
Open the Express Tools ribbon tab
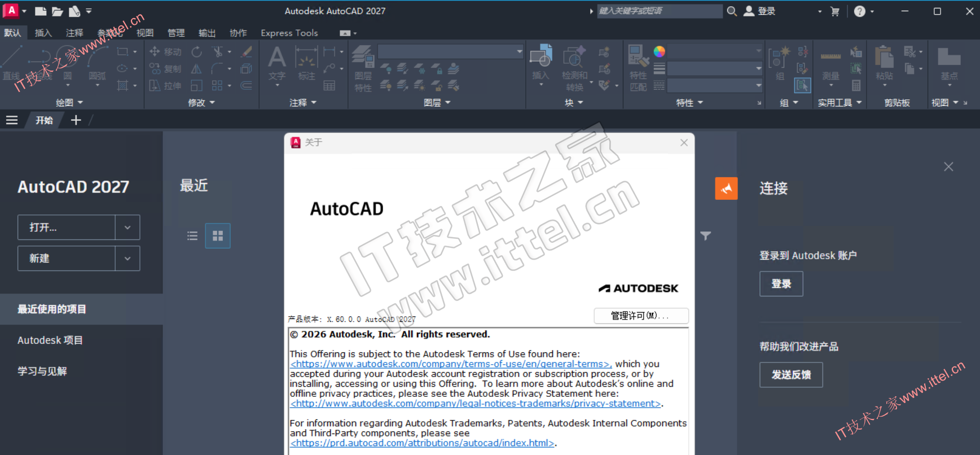(289, 33)
